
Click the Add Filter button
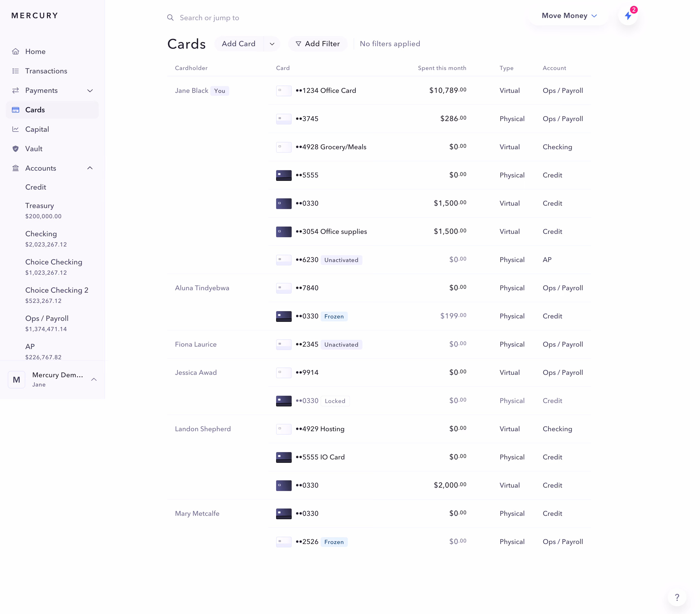pyautogui.click(x=317, y=44)
